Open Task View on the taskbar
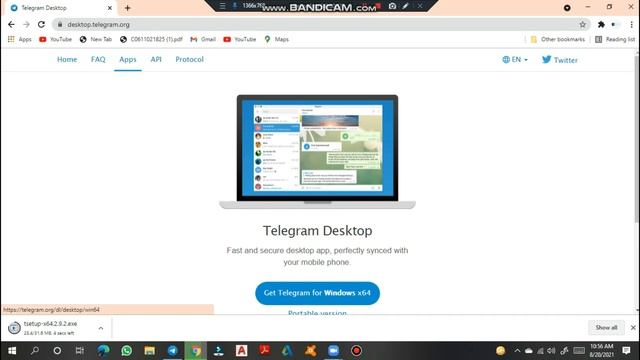640x360 pixels. point(80,351)
